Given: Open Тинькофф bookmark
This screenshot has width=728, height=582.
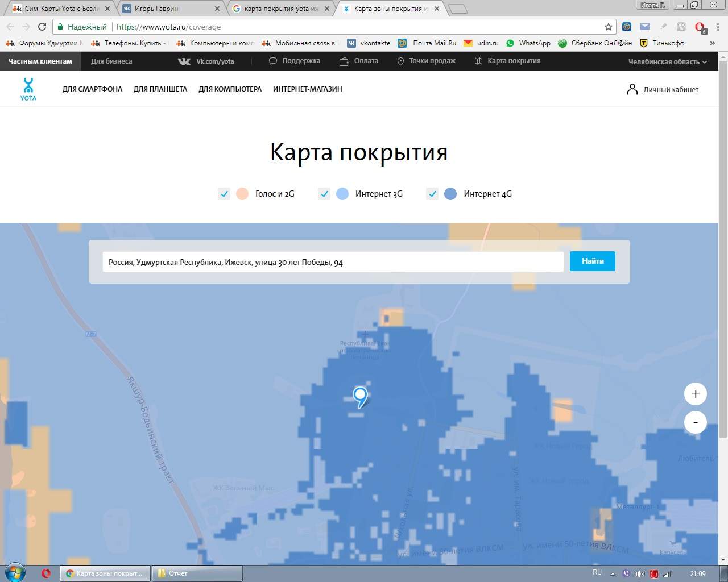Looking at the screenshot, I should pyautogui.click(x=662, y=43).
